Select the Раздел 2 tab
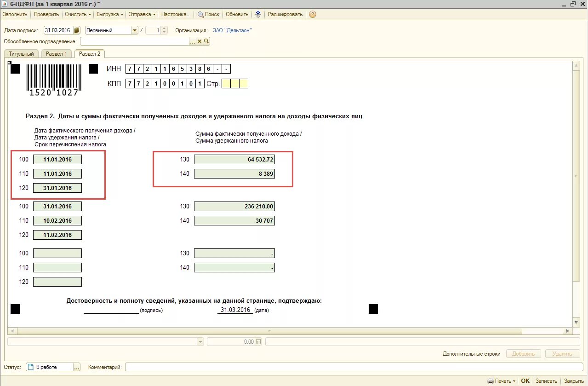This screenshot has height=386, width=588. [90, 54]
